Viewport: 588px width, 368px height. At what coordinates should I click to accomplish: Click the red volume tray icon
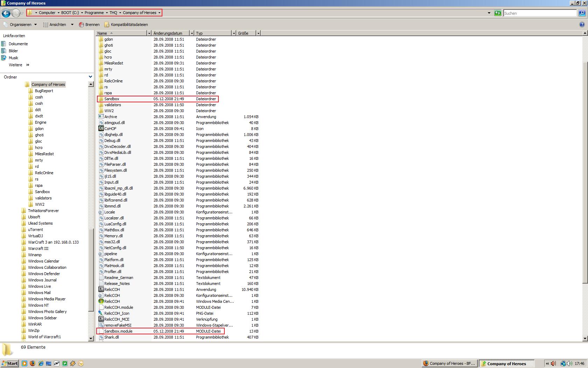[554, 363]
